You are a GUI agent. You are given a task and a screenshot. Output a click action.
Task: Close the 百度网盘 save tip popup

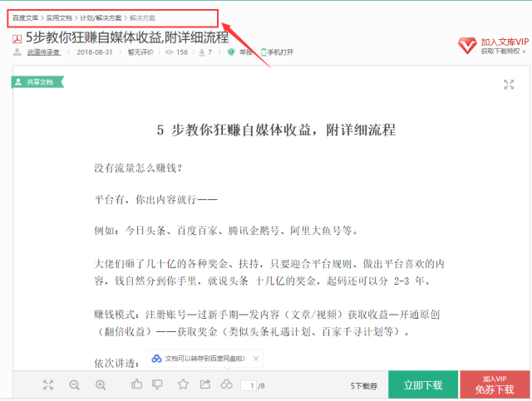[256, 359]
